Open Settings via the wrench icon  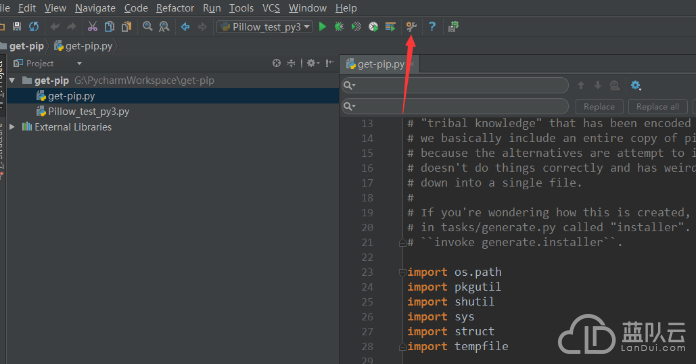tap(411, 27)
